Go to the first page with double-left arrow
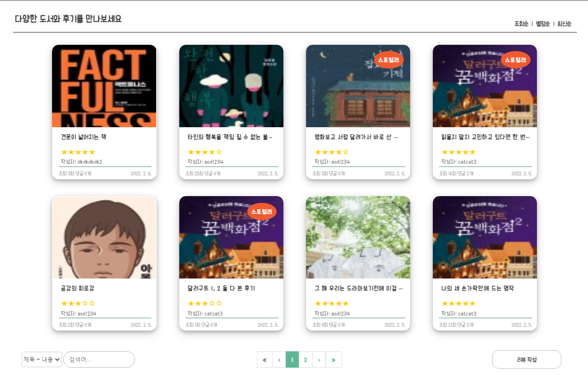The height and width of the screenshot is (385, 588). click(265, 359)
